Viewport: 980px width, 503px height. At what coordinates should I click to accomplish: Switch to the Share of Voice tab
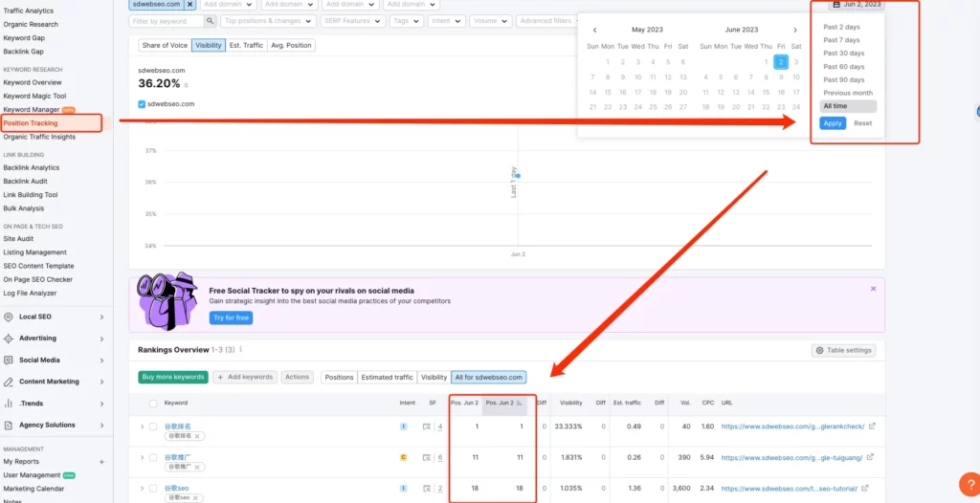165,46
